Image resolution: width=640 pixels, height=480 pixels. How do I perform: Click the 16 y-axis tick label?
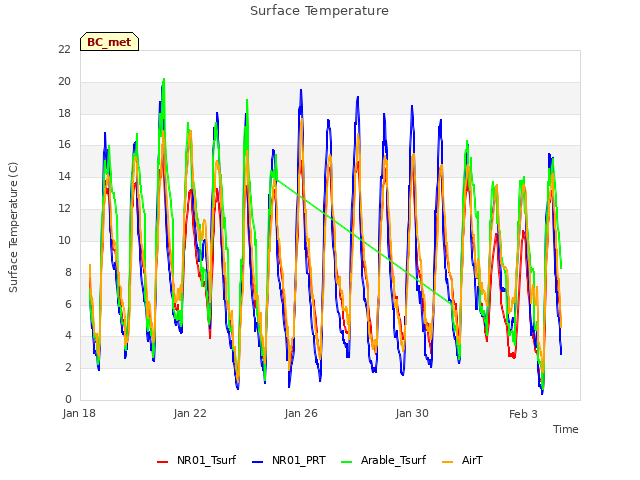click(64, 144)
